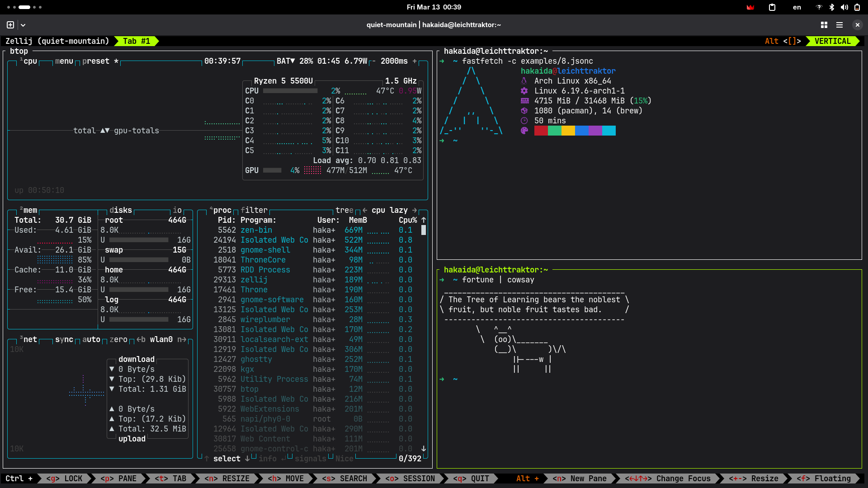Click the battery icon in the system tray

[857, 7]
